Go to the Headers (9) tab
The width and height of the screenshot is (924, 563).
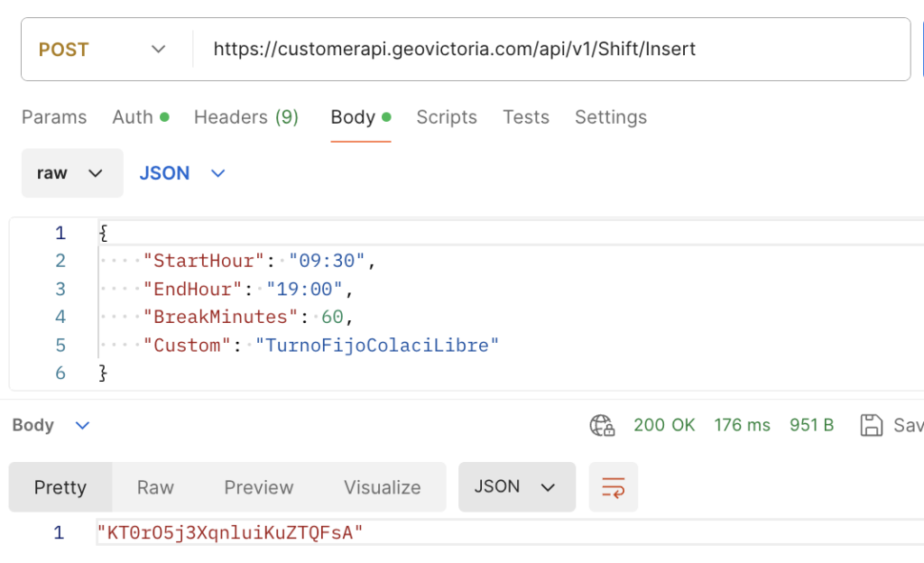(246, 117)
